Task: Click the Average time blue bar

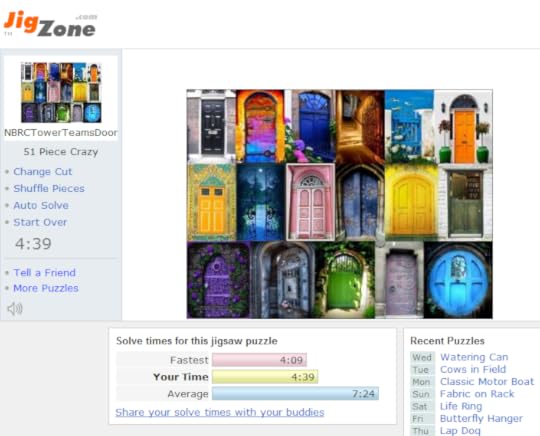Action: coord(295,393)
